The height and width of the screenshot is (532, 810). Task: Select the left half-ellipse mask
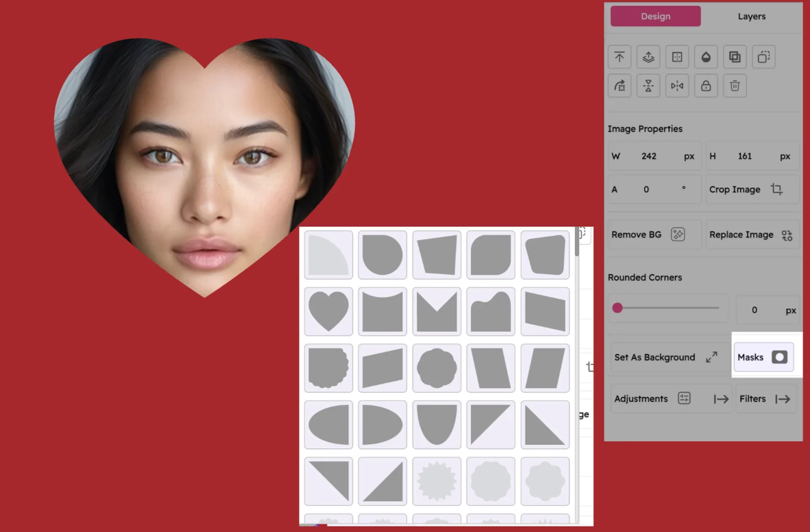(329, 425)
